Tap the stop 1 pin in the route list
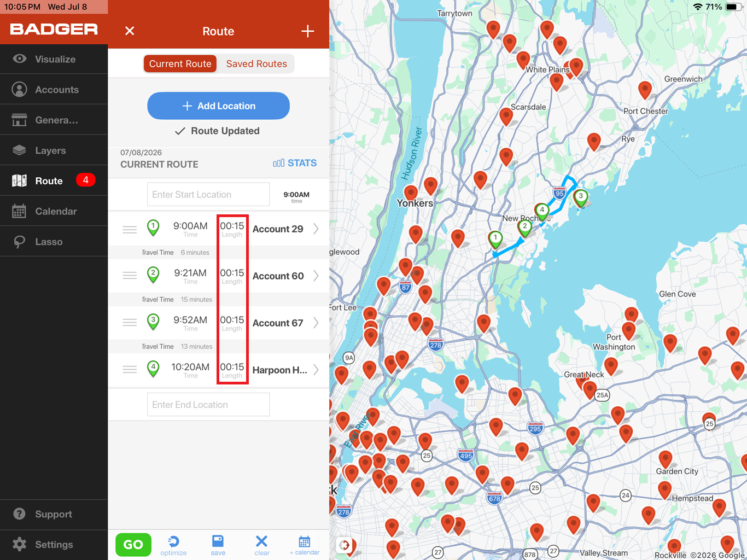The width and height of the screenshot is (747, 560). pos(154,227)
